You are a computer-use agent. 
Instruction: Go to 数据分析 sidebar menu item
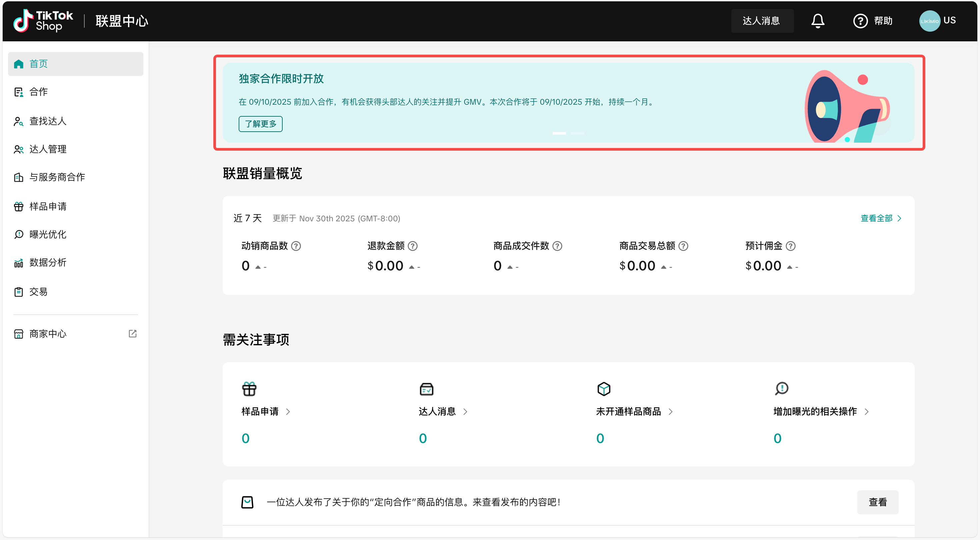(x=48, y=263)
